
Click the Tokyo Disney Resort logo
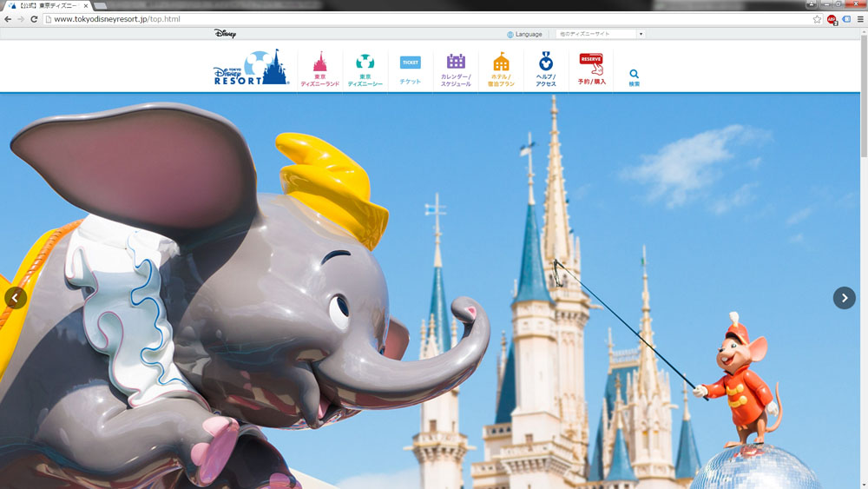click(x=251, y=68)
